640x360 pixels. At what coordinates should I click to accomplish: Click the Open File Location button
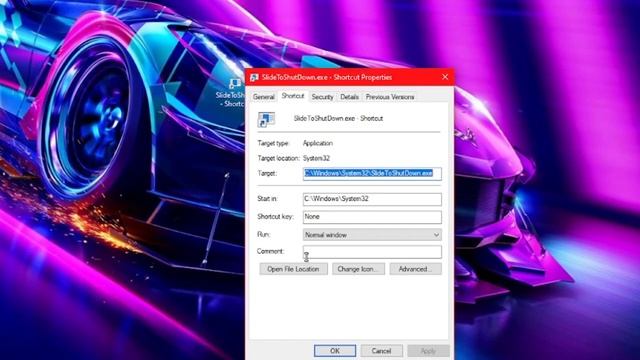click(x=293, y=269)
